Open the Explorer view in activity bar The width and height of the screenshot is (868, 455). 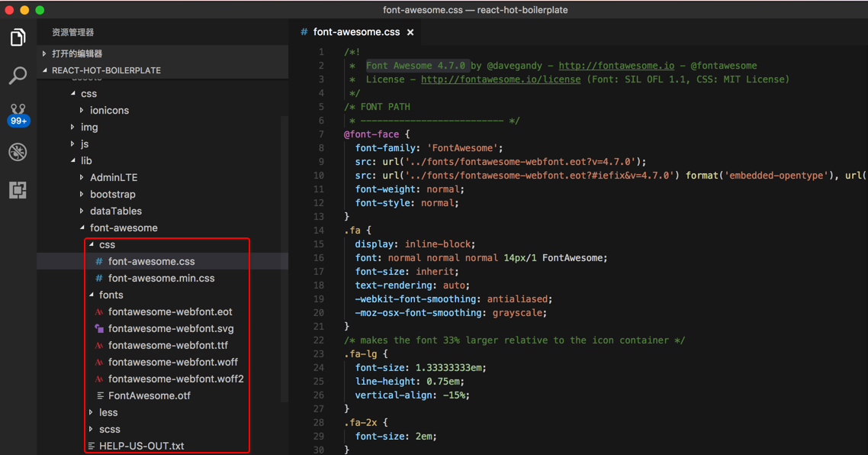coord(18,37)
